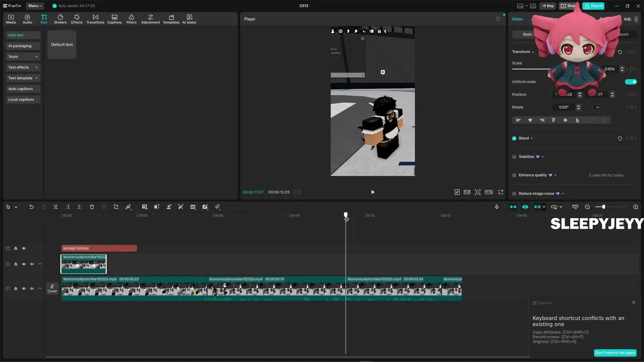The image size is (644, 362).
Task: Click the Fullscreen player icon
Action: (501, 192)
